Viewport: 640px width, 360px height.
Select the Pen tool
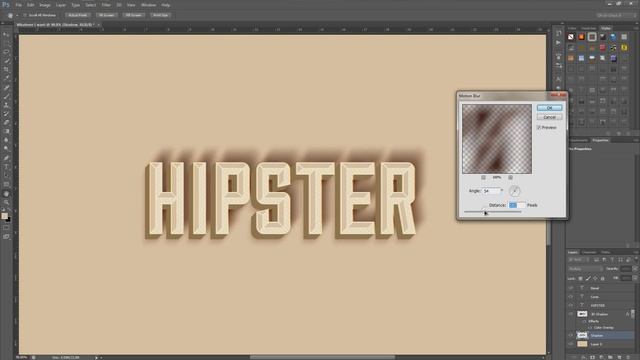[6, 158]
